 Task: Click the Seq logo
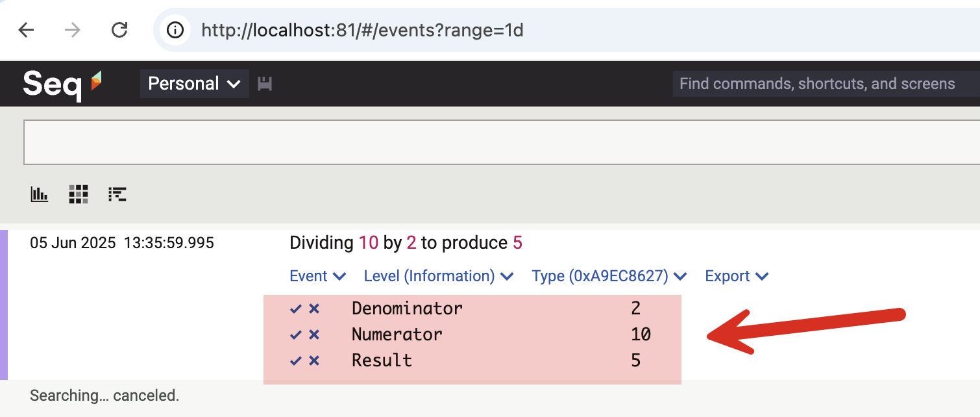[62, 84]
